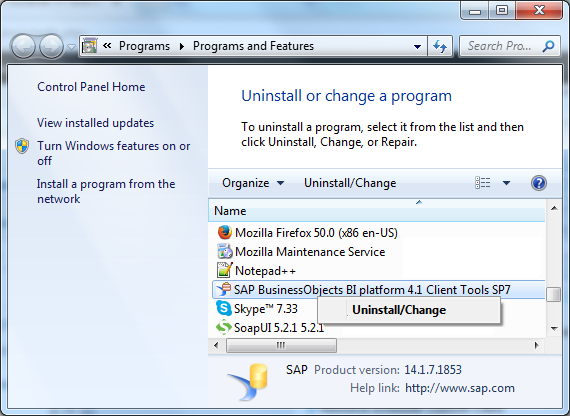The image size is (570, 416).
Task: Open the address bar history dropdown
Action: 417,47
